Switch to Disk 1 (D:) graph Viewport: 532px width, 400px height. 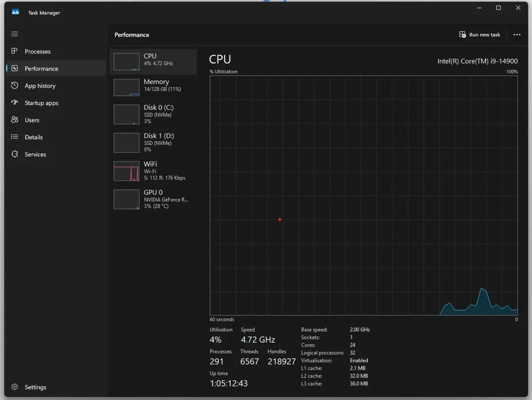click(153, 142)
